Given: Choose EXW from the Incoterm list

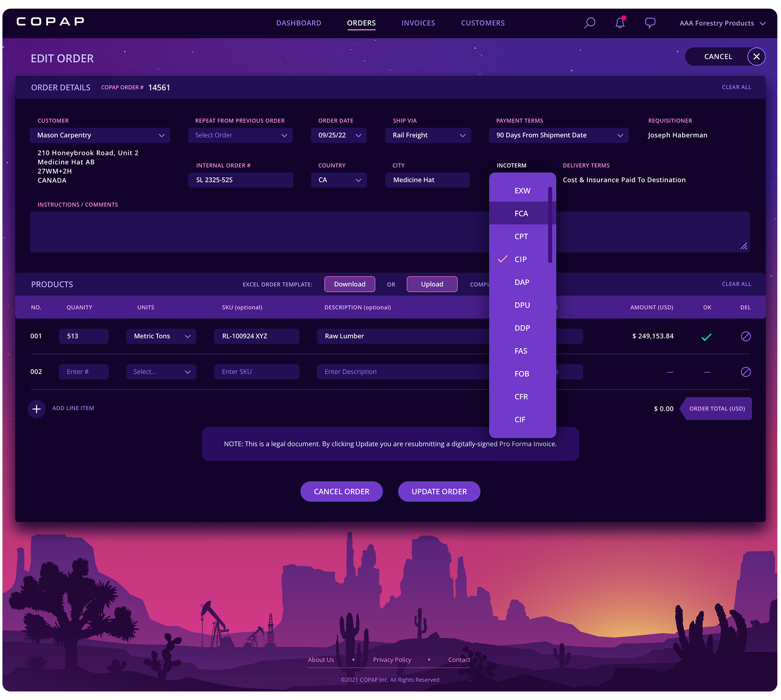Looking at the screenshot, I should click(x=522, y=190).
